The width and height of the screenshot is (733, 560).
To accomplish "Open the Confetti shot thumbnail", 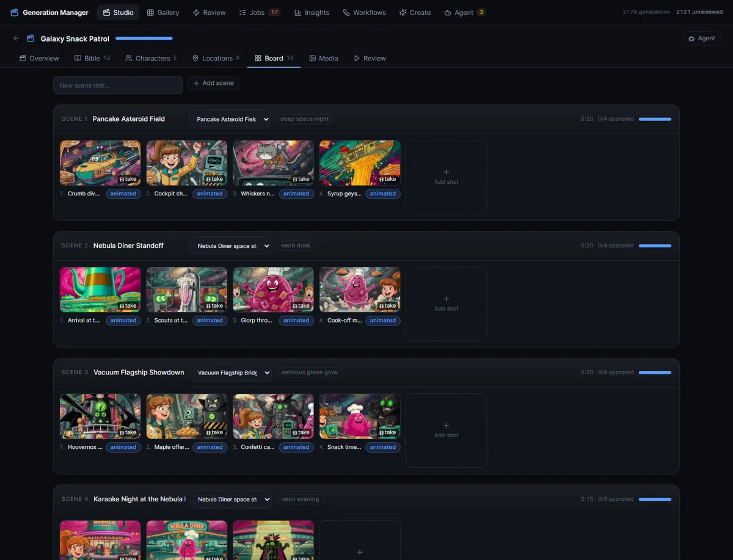I will tap(273, 416).
